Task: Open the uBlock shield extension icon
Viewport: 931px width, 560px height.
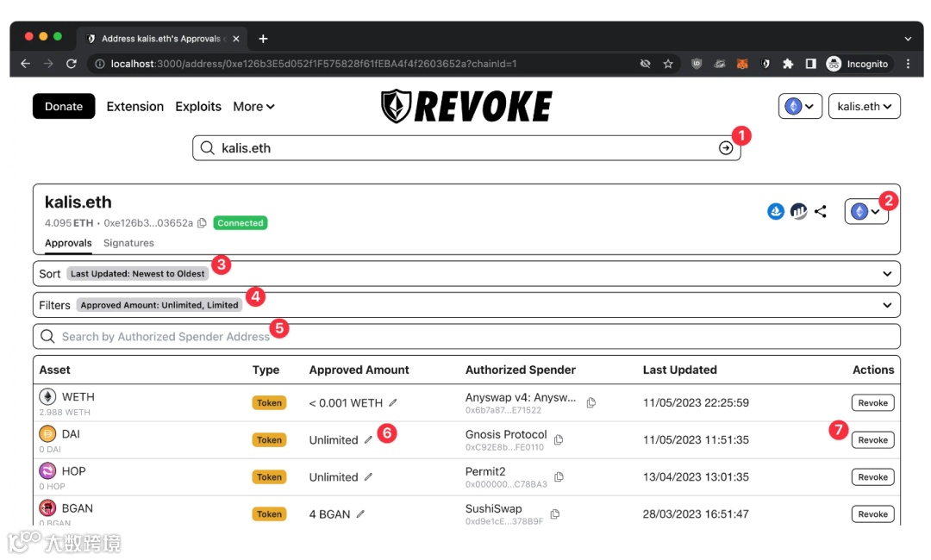Action: pyautogui.click(x=697, y=64)
